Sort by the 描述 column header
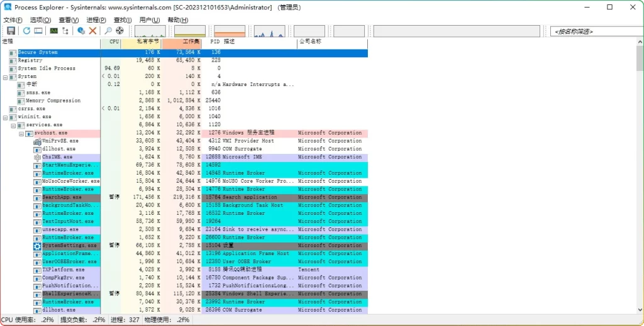 coord(259,41)
